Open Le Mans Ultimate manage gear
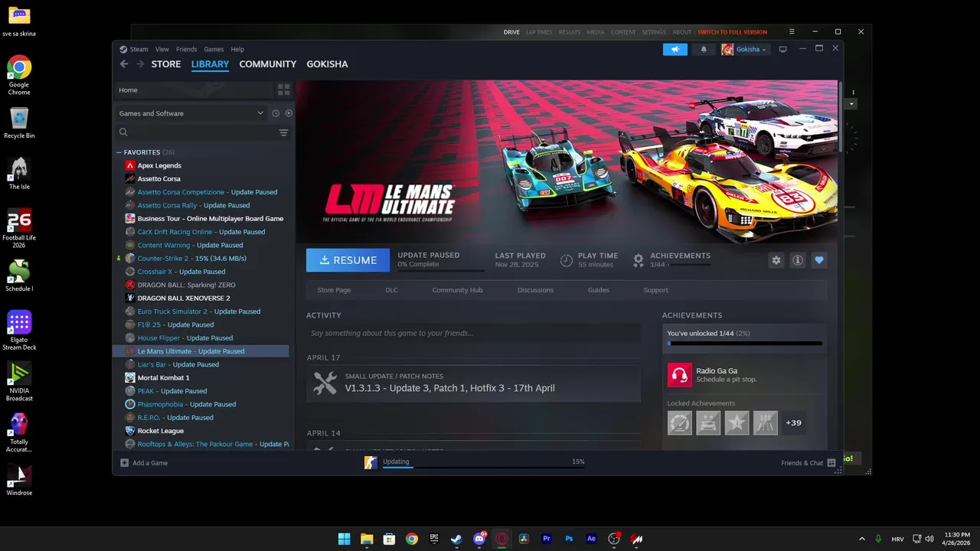This screenshot has width=980, height=551. pos(776,260)
